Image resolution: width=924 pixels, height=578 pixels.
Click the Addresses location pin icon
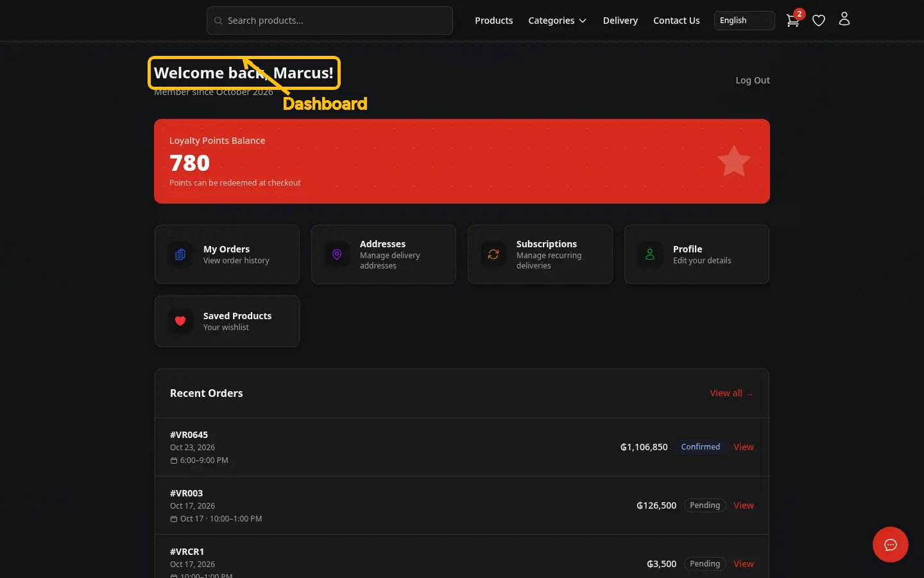coord(337,254)
